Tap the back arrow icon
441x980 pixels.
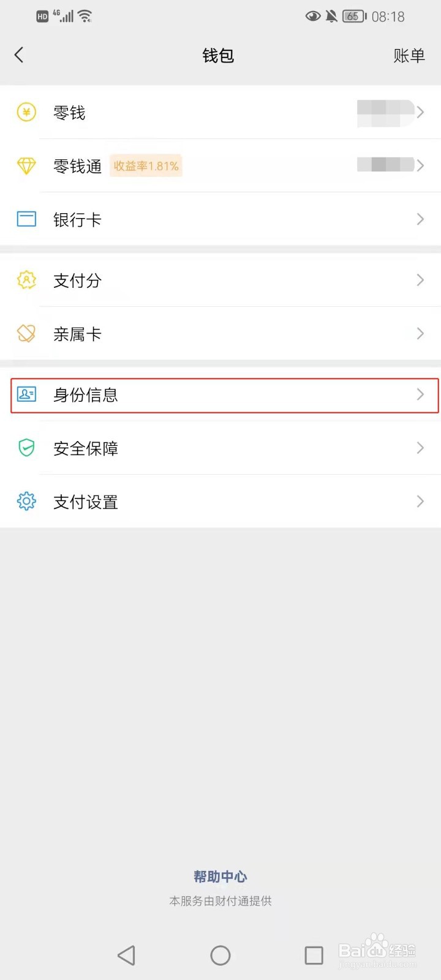[19, 55]
